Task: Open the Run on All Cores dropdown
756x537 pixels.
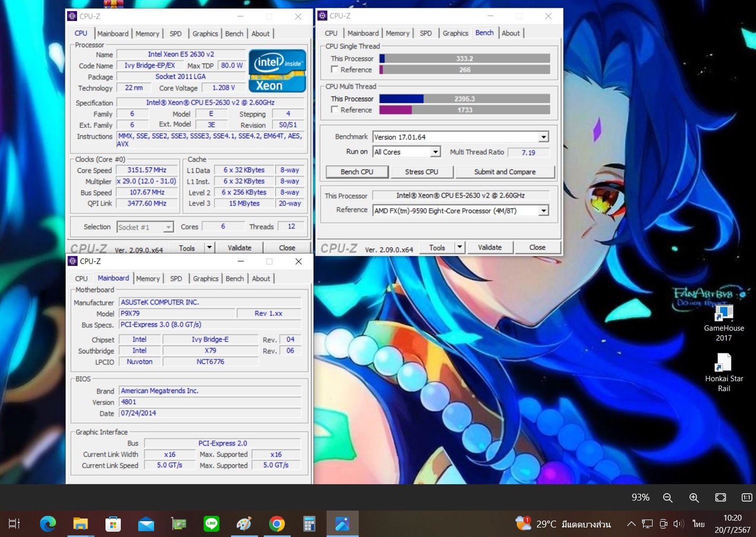Action: 435,152
